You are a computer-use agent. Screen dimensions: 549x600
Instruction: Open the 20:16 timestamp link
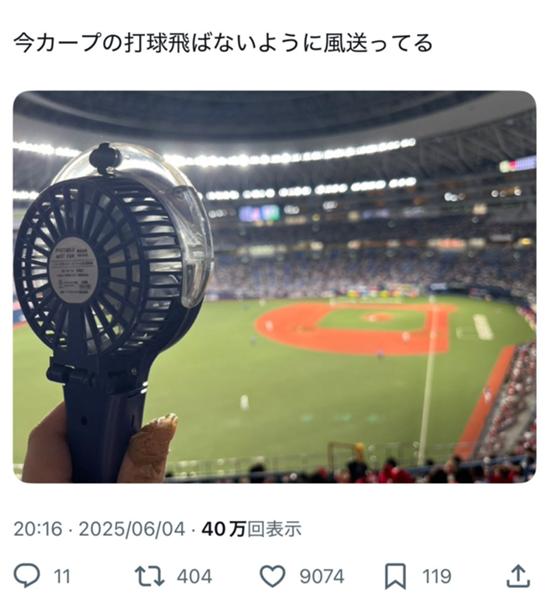[x=37, y=529]
